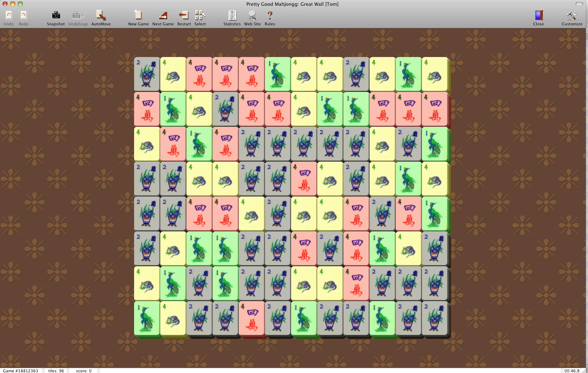The image size is (588, 373).
Task: Open the Web Site link
Action: pos(252,16)
